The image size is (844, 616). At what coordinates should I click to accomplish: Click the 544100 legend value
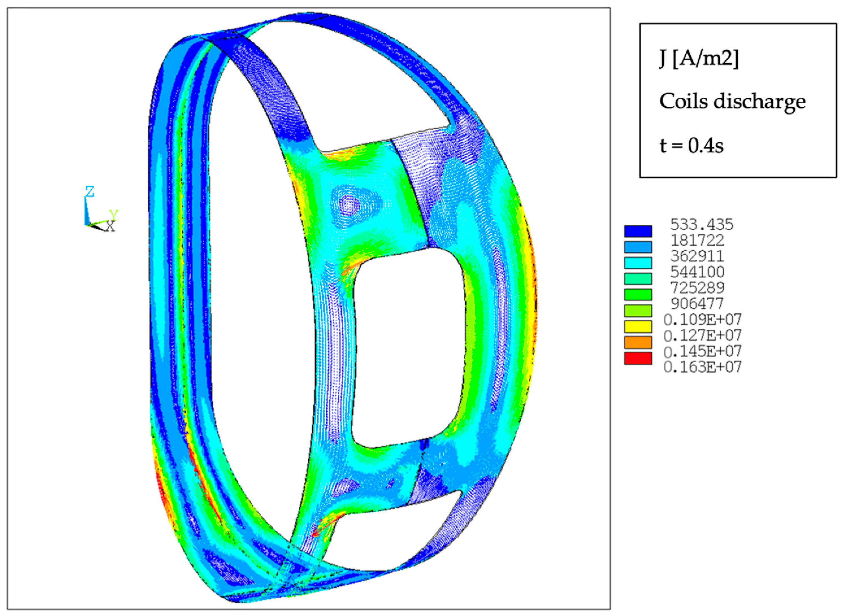(x=697, y=272)
